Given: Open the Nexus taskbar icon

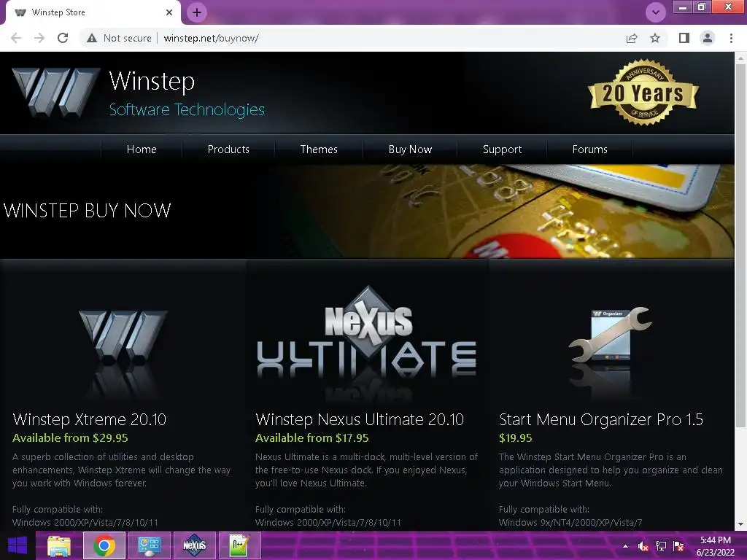Looking at the screenshot, I should [x=194, y=545].
